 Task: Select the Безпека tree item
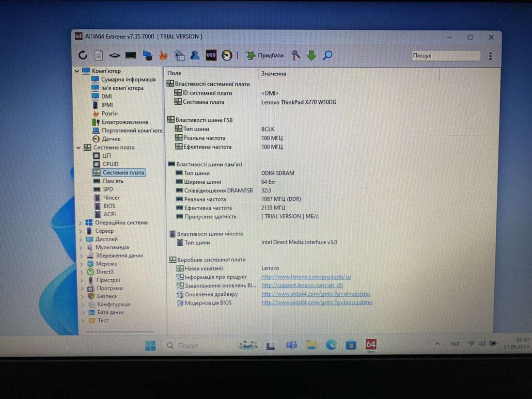[102, 296]
